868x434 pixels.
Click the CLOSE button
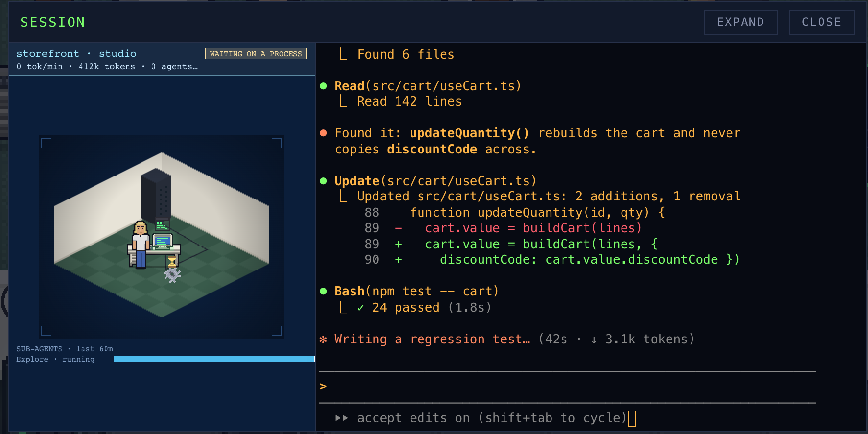pos(821,22)
